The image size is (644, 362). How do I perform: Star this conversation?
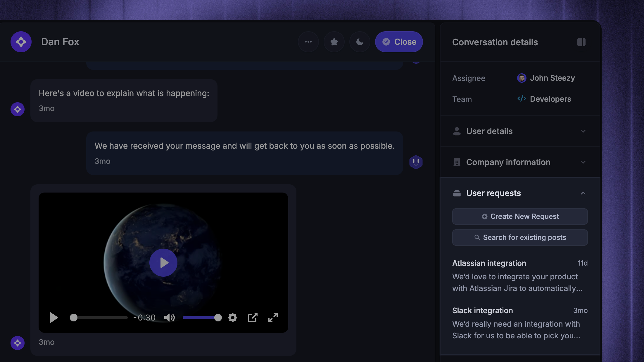pos(334,42)
